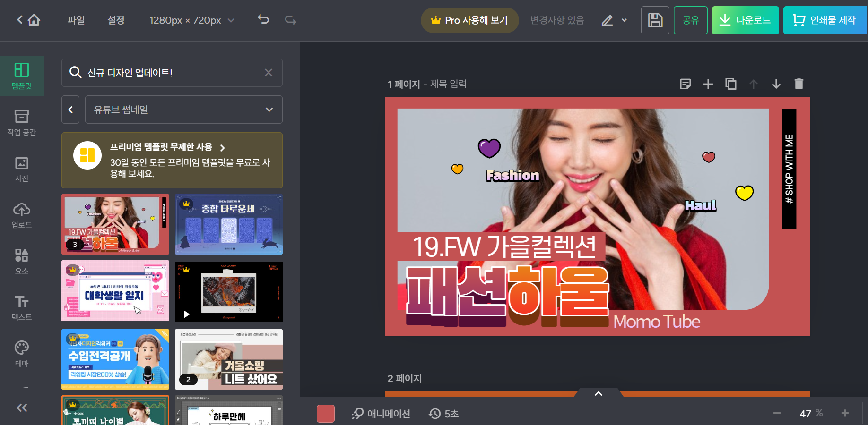This screenshot has width=868, height=425.
Task: Open the 애니메이션 animation option
Action: tap(381, 414)
